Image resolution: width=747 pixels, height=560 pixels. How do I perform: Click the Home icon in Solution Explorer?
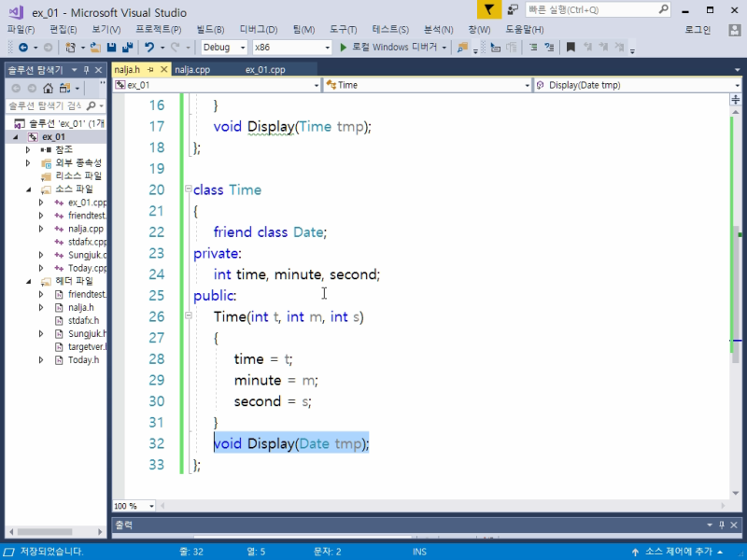(49, 88)
